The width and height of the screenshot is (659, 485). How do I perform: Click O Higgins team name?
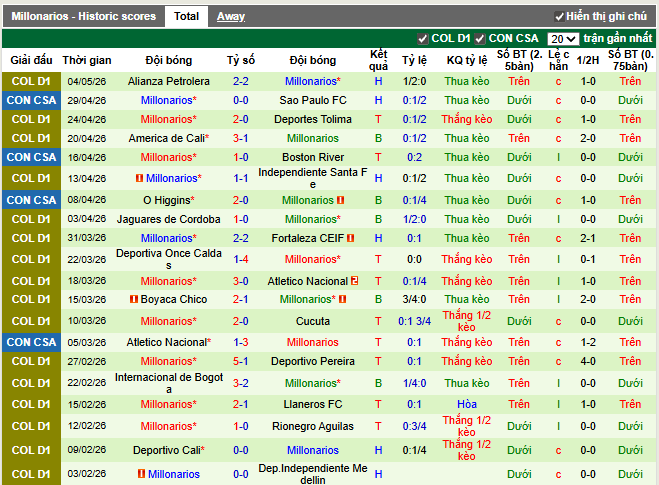pos(167,200)
